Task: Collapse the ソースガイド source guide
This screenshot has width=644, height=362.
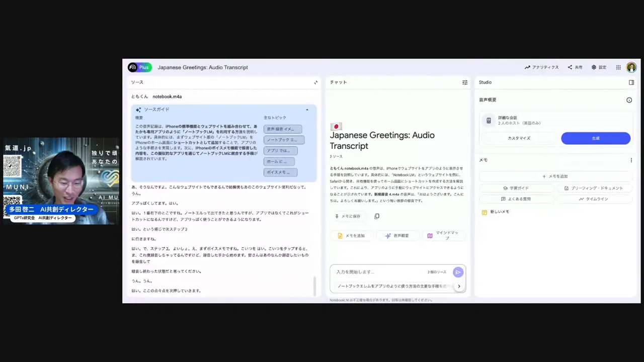Action: [307, 109]
